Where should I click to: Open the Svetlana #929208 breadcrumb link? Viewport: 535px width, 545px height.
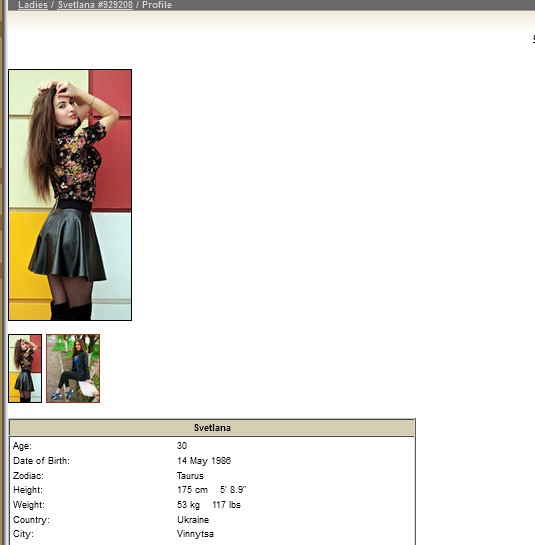[95, 5]
